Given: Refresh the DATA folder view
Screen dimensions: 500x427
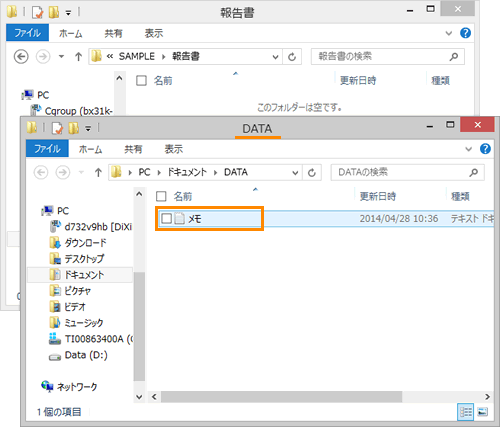Looking at the screenshot, I should [312, 173].
